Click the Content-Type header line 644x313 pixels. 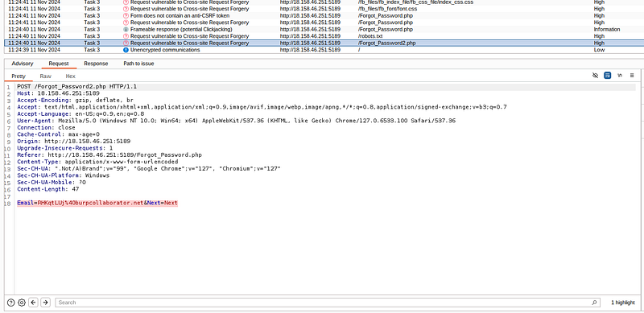coord(97,162)
